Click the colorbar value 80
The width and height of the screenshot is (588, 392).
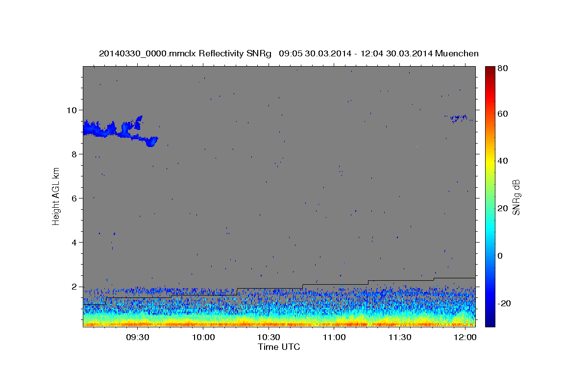coord(502,69)
